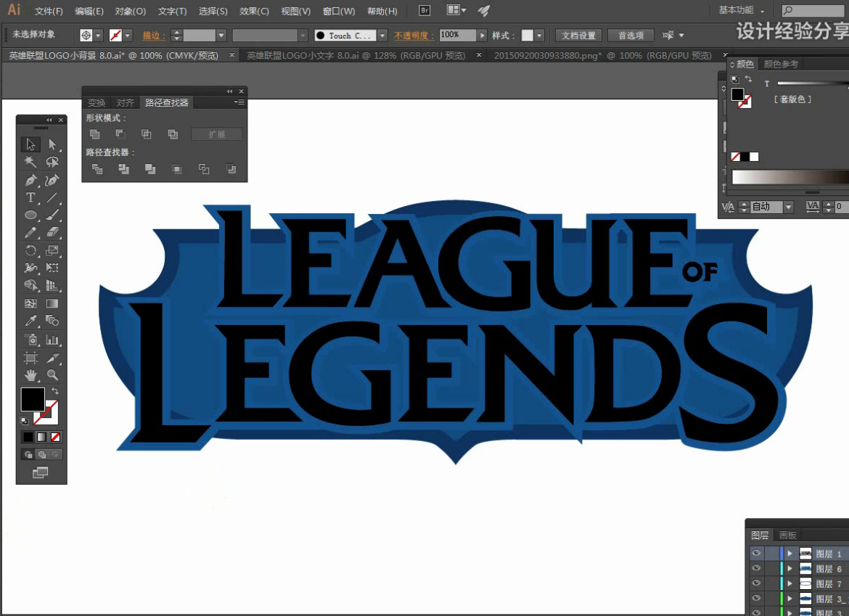
Task: Choose the Column Graph tool
Action: [x=52, y=340]
